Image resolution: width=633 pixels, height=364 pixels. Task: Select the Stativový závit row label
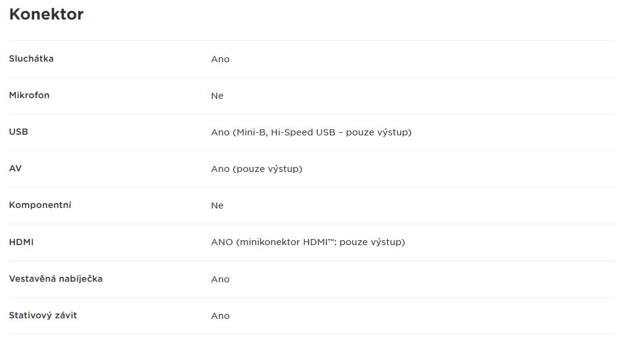point(43,316)
